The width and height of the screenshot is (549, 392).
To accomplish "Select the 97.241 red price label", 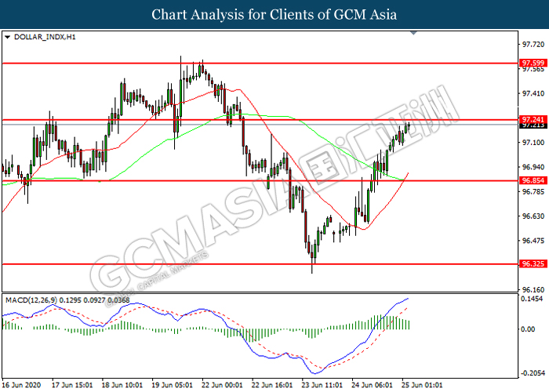I will (x=533, y=119).
